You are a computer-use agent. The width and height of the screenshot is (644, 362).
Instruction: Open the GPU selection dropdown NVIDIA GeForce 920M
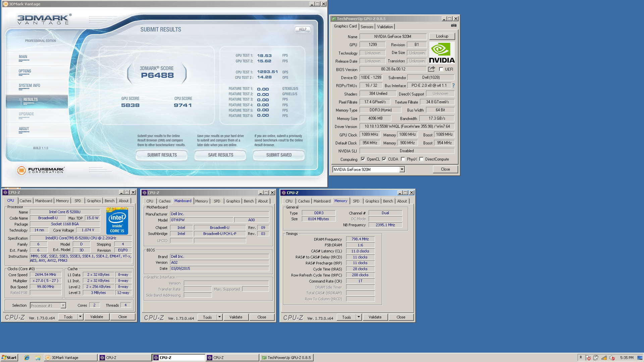click(401, 170)
